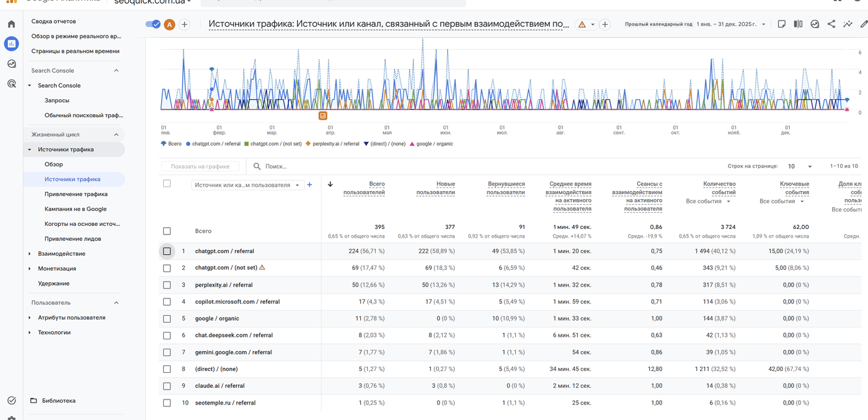Open Библиотека link
Viewport: 868px width, 420px height.
click(59, 401)
